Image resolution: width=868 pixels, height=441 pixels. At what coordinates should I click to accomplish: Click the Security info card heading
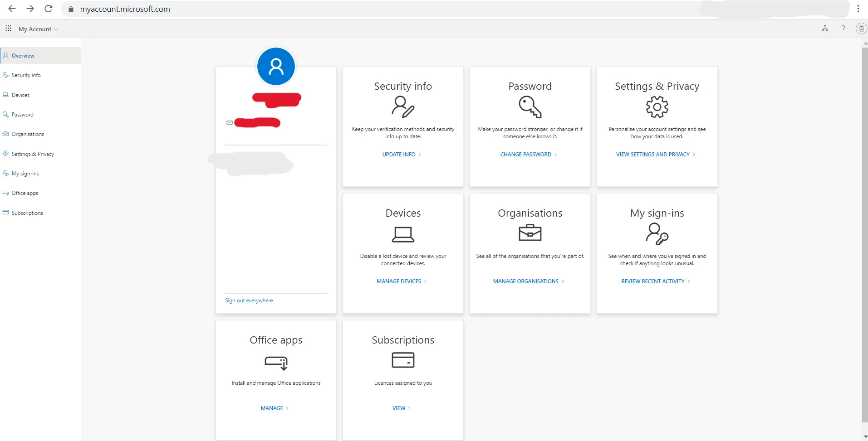(x=403, y=86)
